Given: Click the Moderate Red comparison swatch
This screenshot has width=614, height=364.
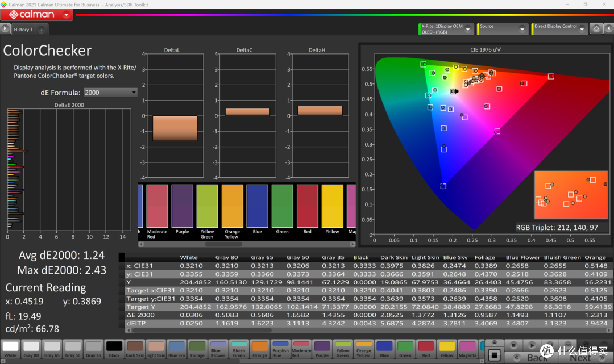Looking at the screenshot, I should pos(157,206).
